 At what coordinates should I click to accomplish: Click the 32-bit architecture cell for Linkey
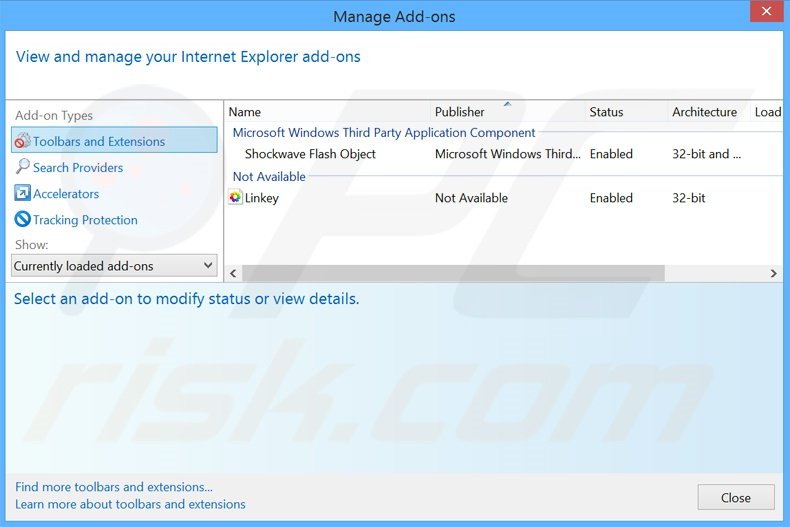pos(689,198)
